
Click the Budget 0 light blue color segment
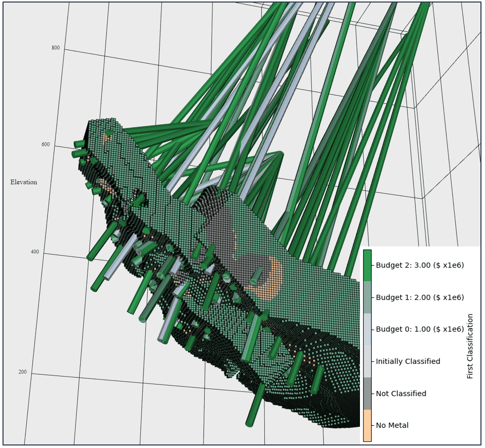367,329
